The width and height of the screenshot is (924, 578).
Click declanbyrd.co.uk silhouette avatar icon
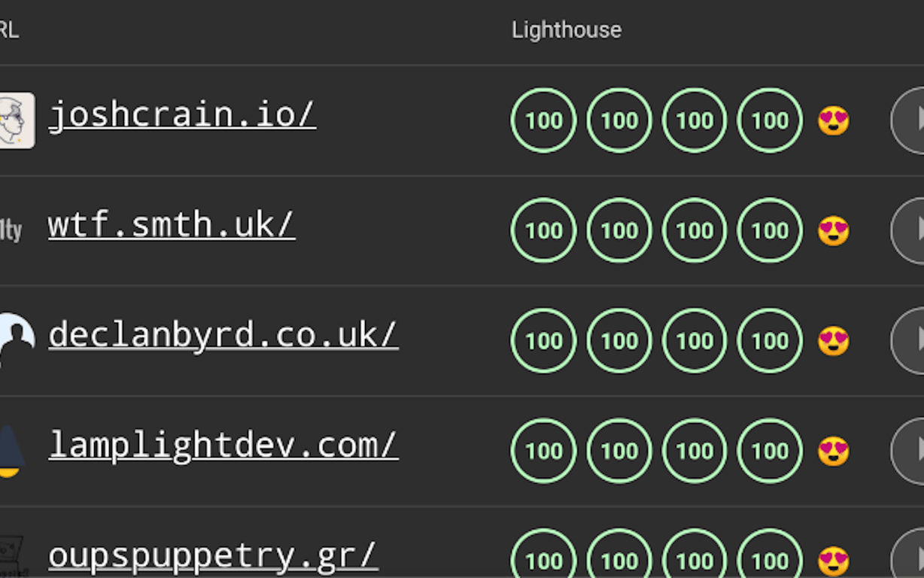pos(15,340)
